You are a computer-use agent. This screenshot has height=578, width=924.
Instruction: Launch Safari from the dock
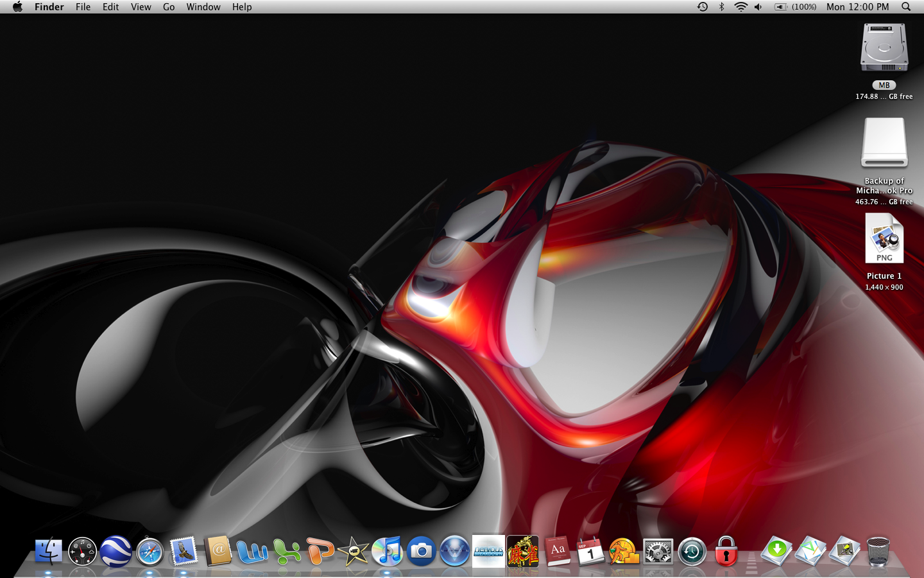tap(150, 552)
